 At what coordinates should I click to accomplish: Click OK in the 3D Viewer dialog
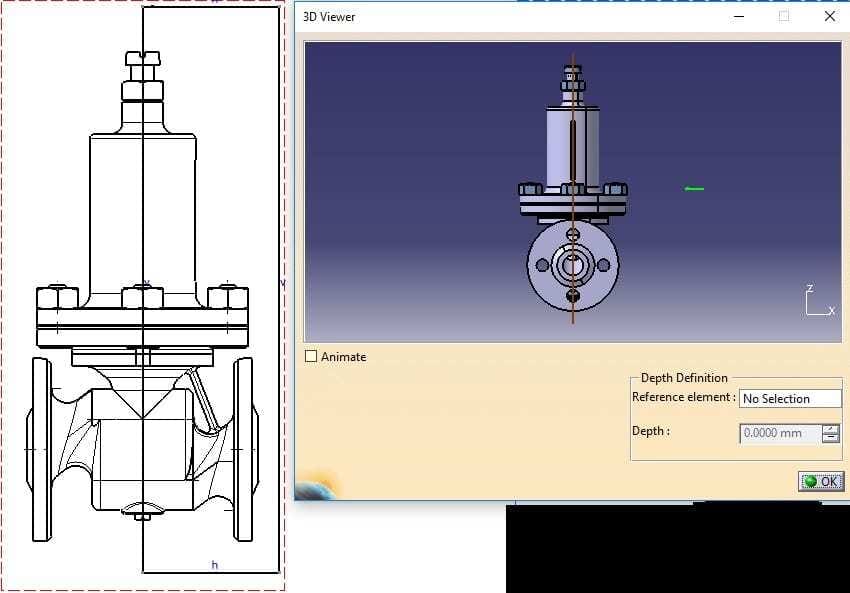click(821, 481)
